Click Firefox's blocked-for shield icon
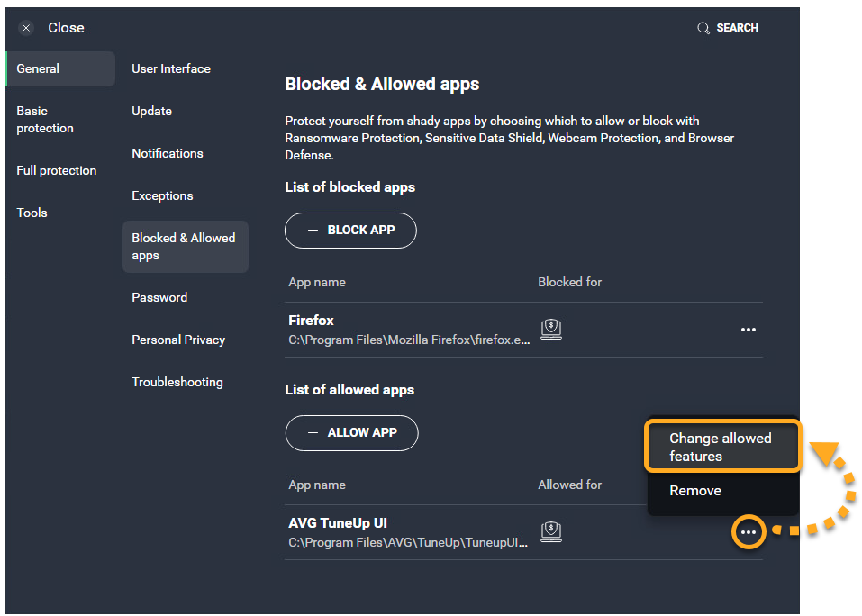The height and width of the screenshot is (616, 862). pos(551,330)
